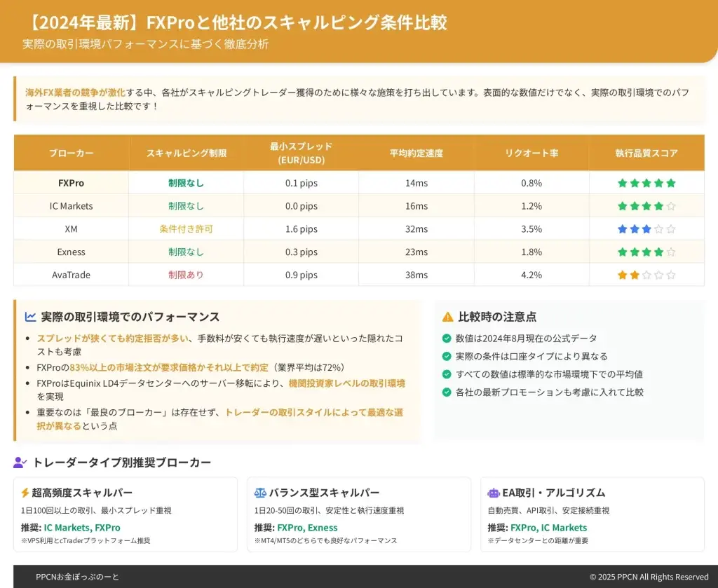Click the user icon beside トレーダータイプ別推奨ブローカー
718x588 pixels.
[x=20, y=463]
